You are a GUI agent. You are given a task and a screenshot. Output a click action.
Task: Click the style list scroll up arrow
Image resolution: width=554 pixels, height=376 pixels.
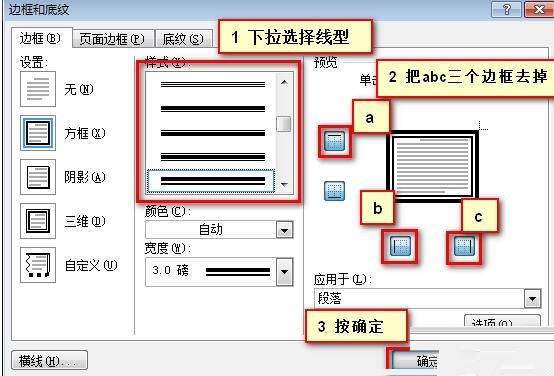284,83
